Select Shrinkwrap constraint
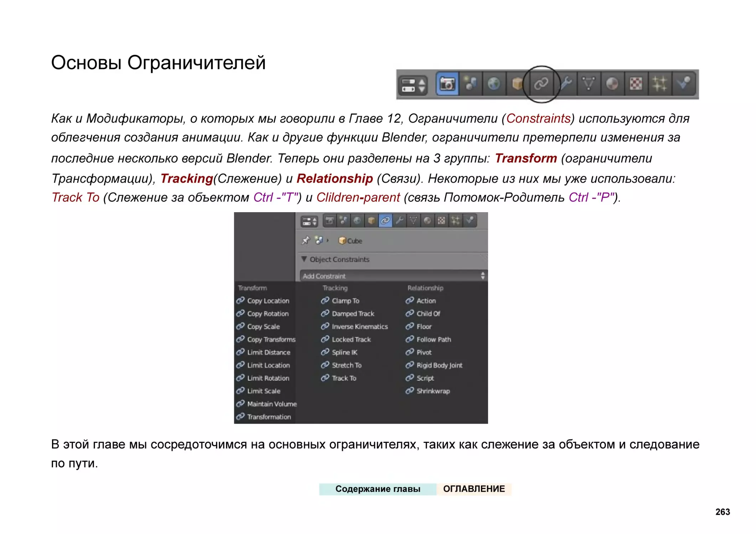Image resolution: width=756 pixels, height=534 pixels. (x=428, y=391)
